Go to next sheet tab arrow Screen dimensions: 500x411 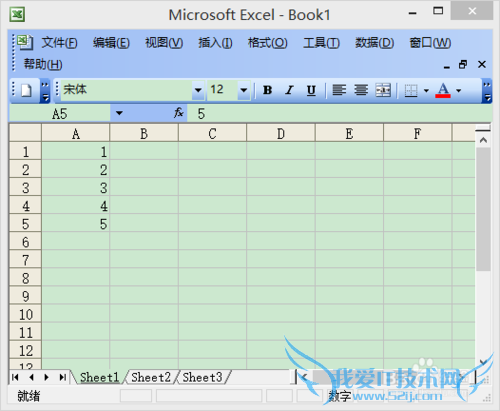47,377
